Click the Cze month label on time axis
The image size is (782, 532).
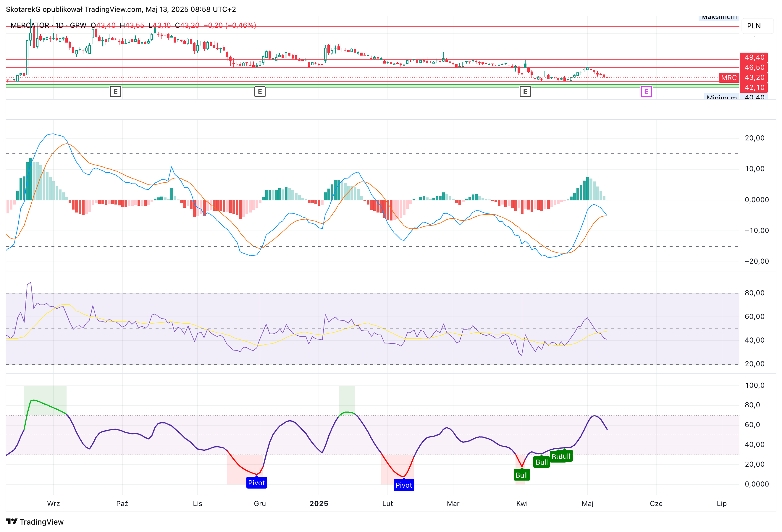tap(656, 503)
